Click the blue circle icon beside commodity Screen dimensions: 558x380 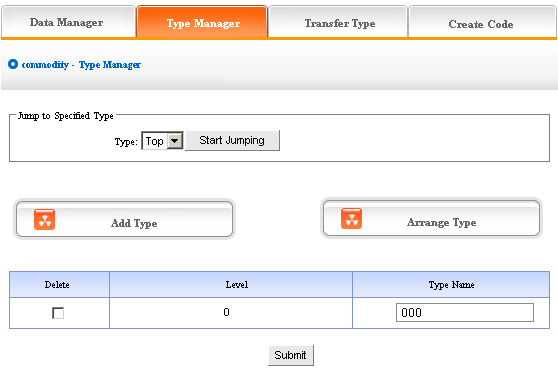[13, 64]
